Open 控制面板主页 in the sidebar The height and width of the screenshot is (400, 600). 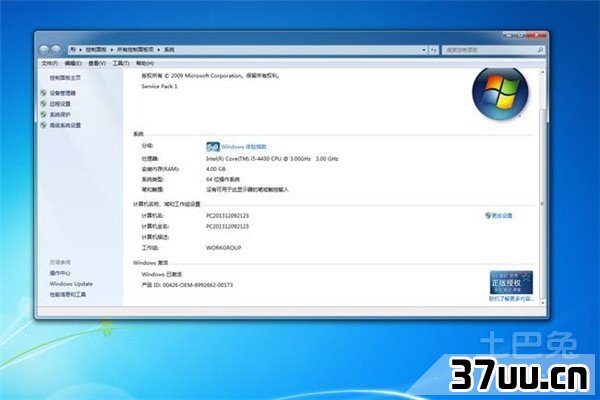[x=65, y=78]
